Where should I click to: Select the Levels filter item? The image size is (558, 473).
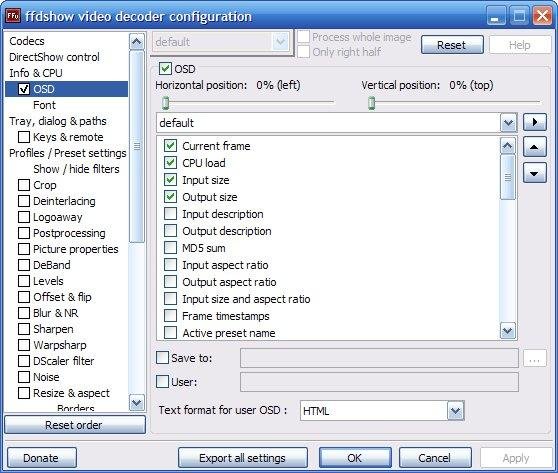click(x=48, y=281)
